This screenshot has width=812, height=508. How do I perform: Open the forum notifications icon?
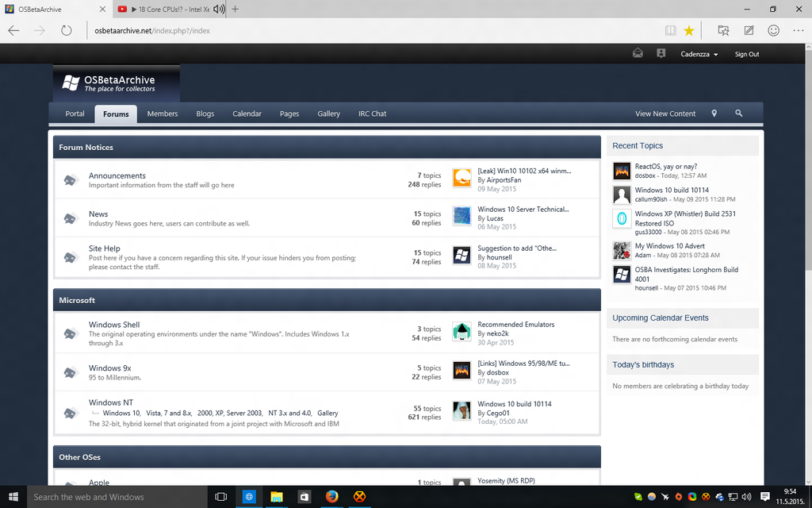pos(661,53)
